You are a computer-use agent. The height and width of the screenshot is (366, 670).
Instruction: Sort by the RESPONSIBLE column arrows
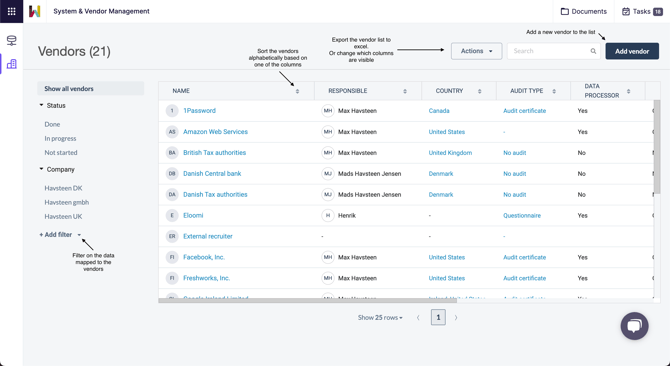[x=405, y=91]
